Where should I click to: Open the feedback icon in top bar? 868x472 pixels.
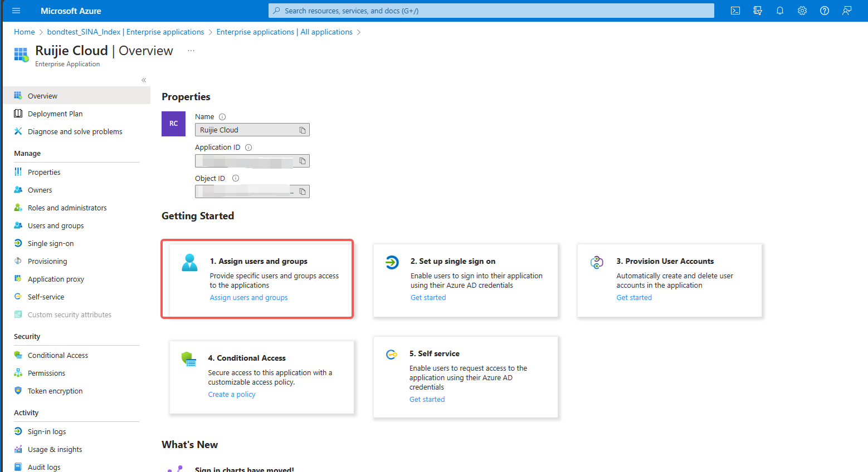847,11
